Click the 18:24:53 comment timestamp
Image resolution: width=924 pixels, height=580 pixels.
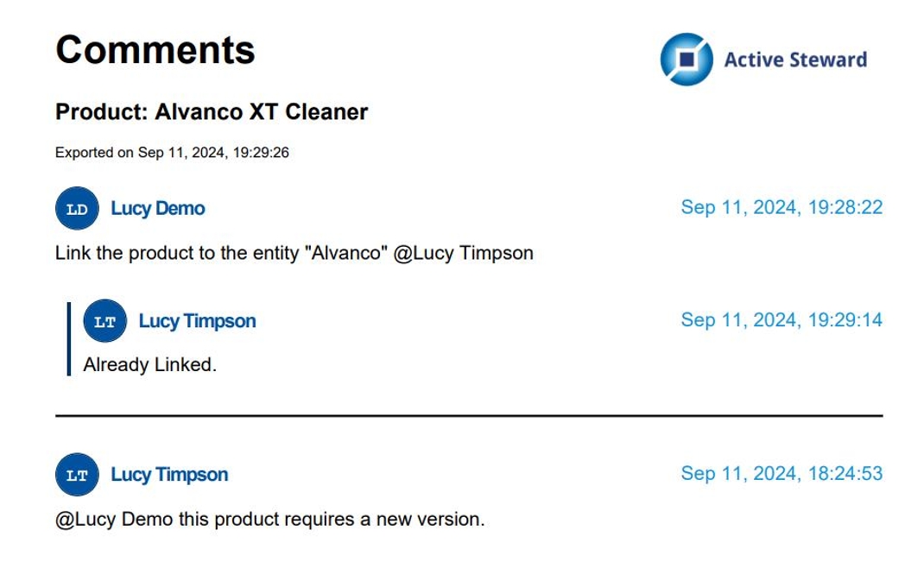pos(781,473)
